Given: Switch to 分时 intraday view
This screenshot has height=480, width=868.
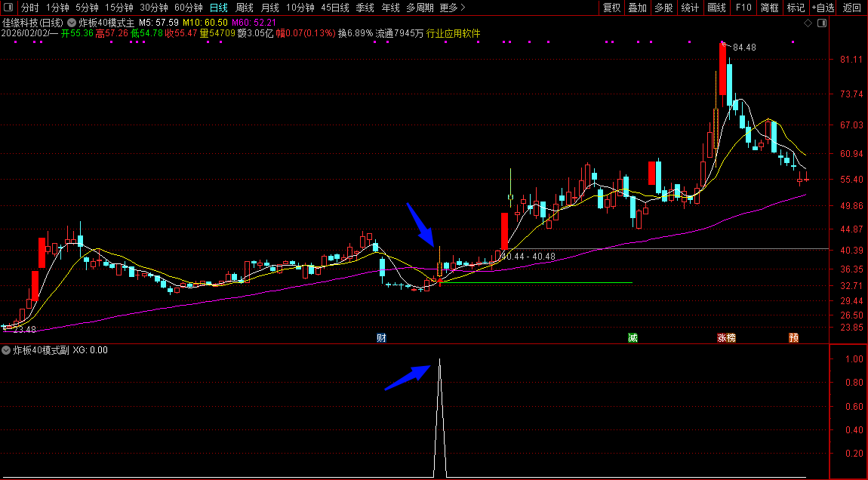Looking at the screenshot, I should [x=30, y=8].
